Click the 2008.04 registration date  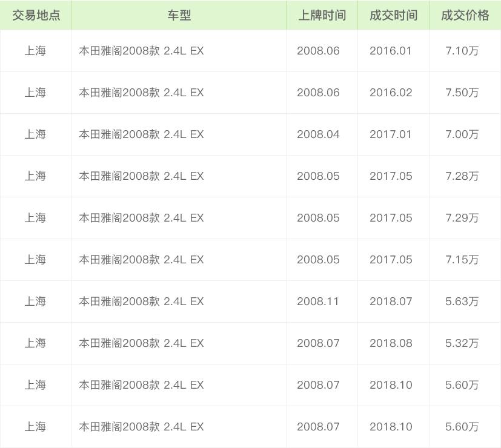[x=318, y=134]
